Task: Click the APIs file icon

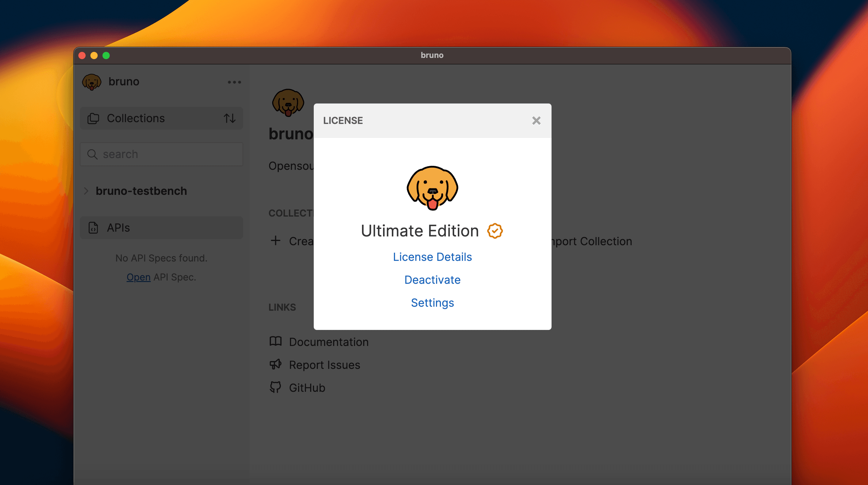Action: point(93,228)
